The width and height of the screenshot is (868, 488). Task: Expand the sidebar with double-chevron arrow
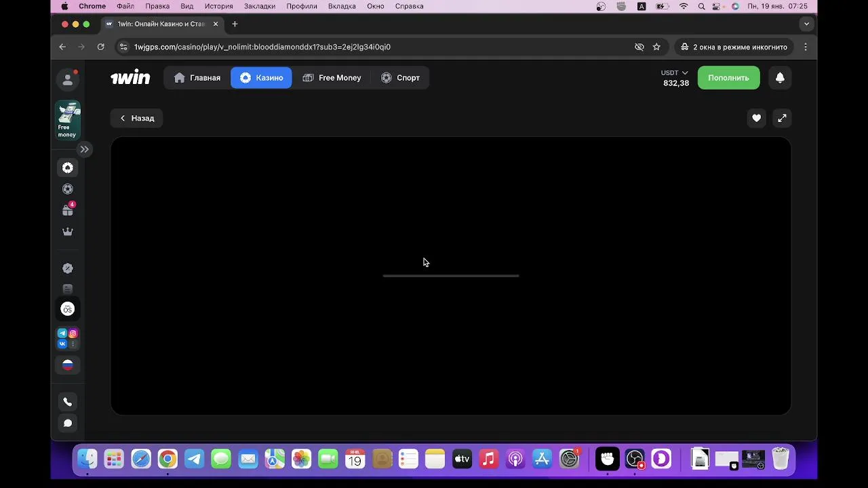pyautogui.click(x=84, y=149)
